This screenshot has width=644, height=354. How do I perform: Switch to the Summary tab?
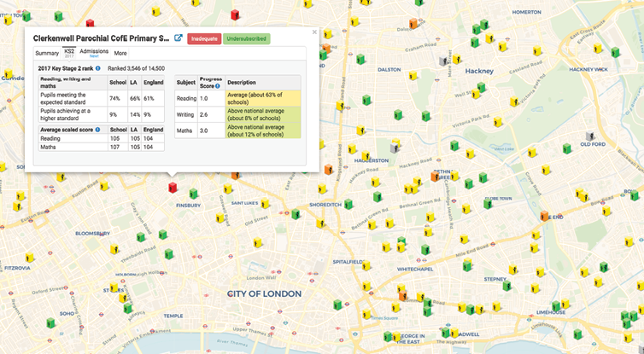pyautogui.click(x=47, y=53)
